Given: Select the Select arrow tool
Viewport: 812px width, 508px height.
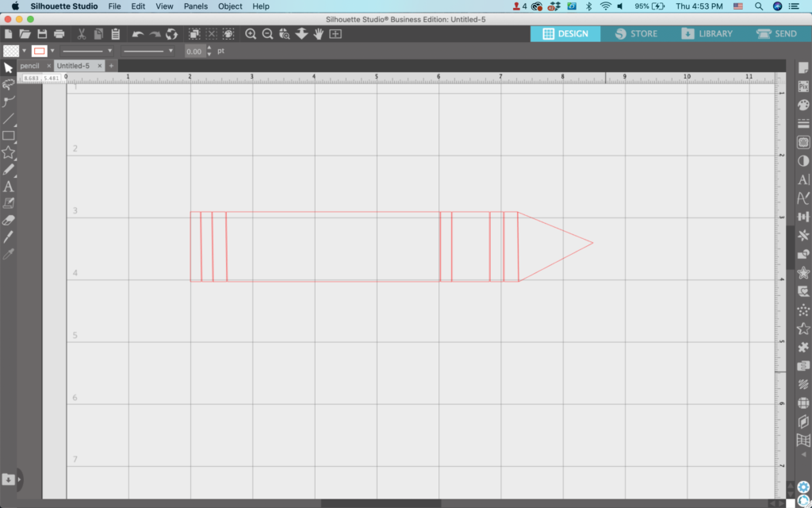Looking at the screenshot, I should click(x=8, y=68).
